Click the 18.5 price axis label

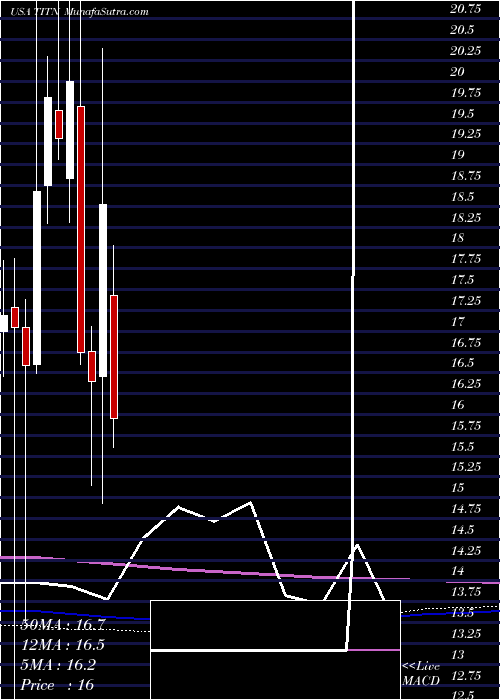pos(462,196)
